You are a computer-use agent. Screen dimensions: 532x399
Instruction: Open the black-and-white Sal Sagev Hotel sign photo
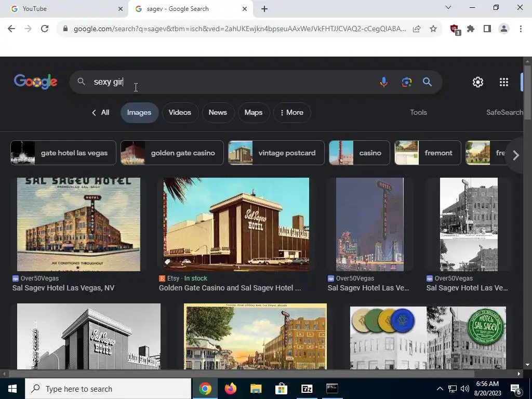(88, 336)
